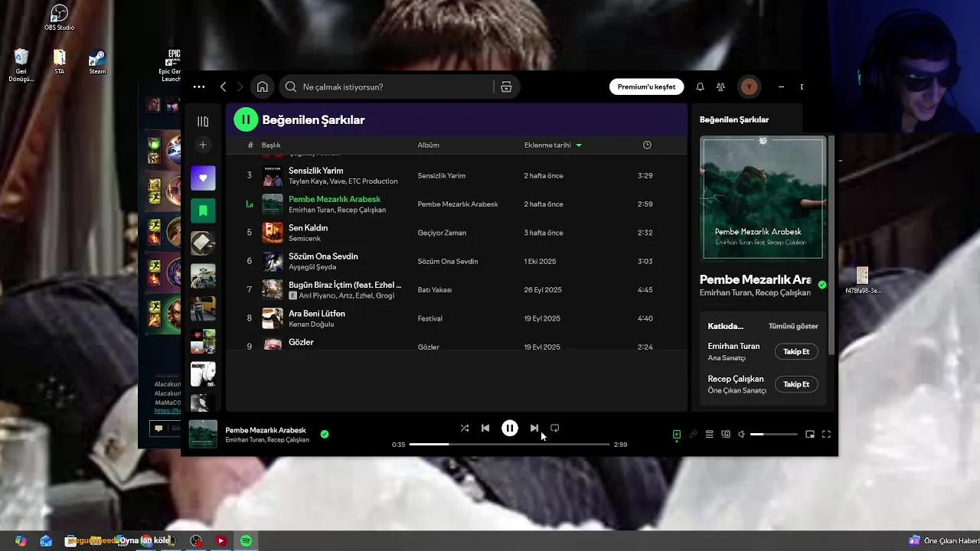Skip to the next track
Screen dimensions: 980x551
click(534, 429)
